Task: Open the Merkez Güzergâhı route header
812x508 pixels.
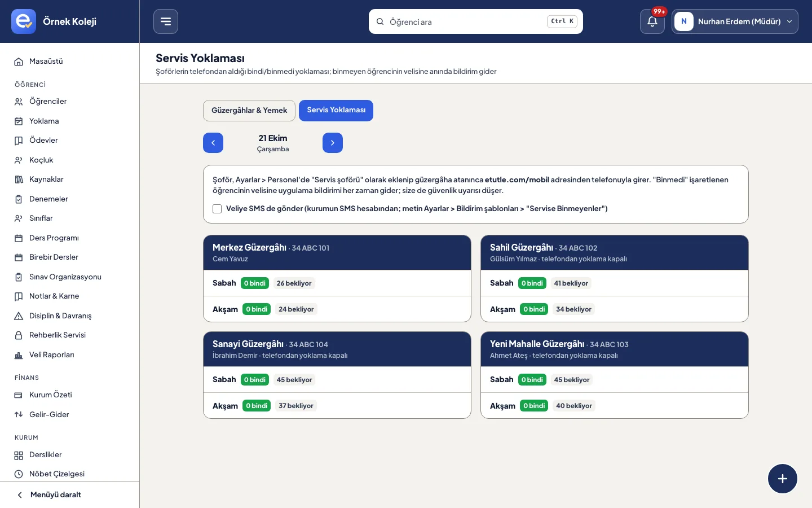Action: tap(337, 253)
